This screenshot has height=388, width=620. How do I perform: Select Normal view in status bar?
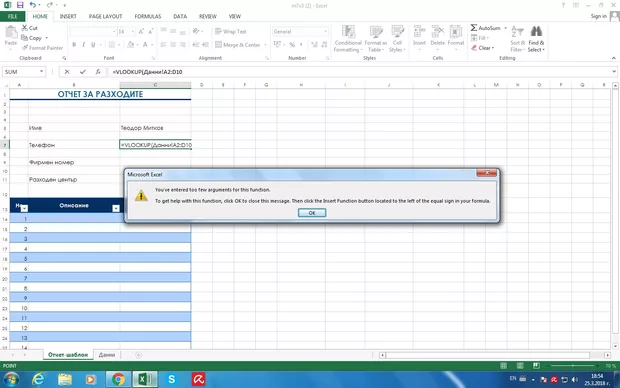click(x=503, y=365)
